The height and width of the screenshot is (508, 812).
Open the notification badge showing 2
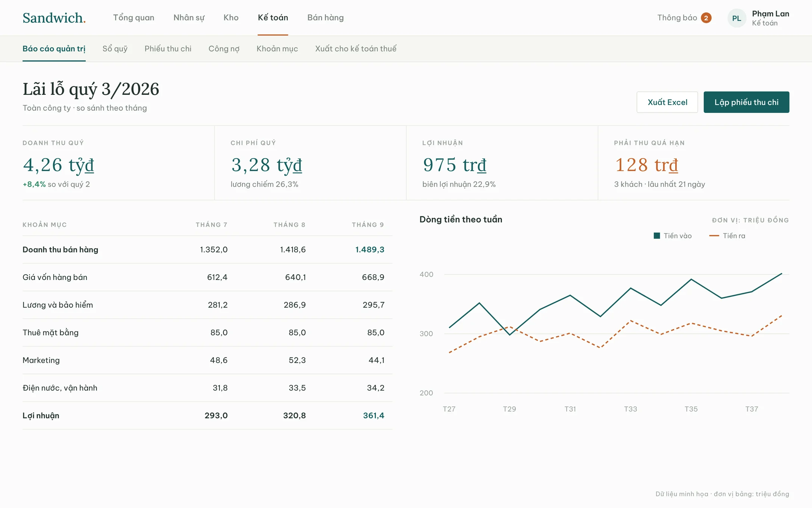pos(706,18)
